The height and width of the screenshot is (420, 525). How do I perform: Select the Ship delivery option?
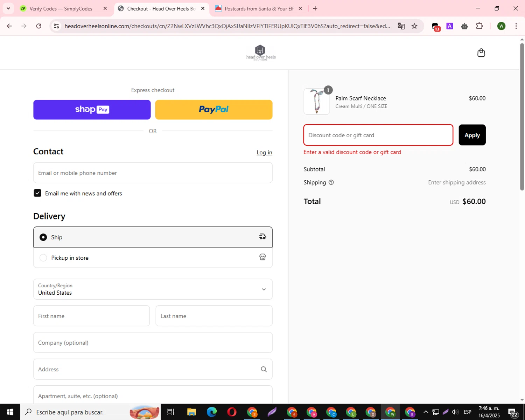(x=153, y=237)
